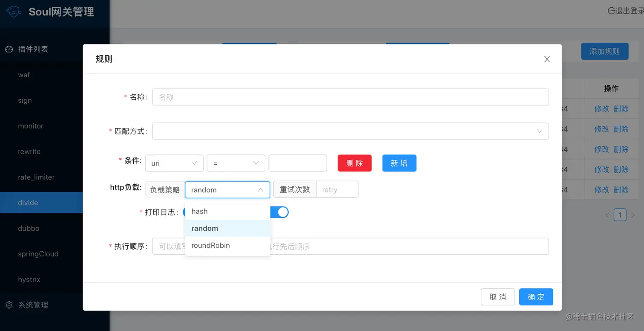Confirm the rule with the 确定 button
644x331 pixels.
(536, 297)
